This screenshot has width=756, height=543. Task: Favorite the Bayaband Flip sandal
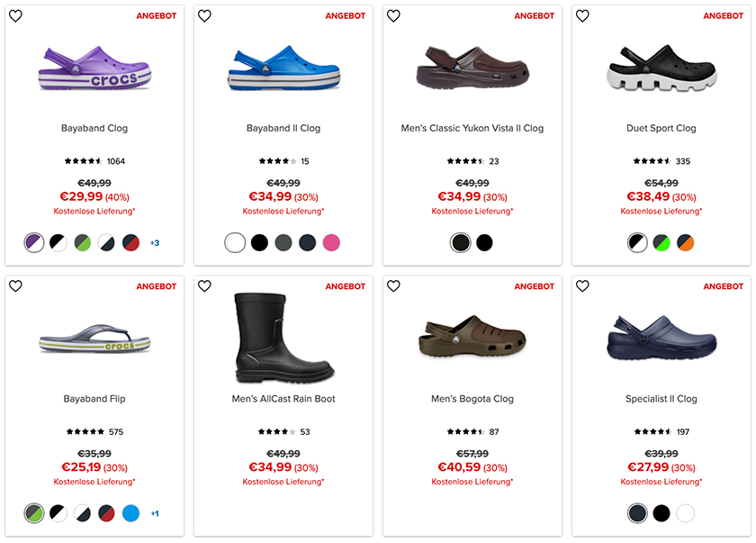click(x=15, y=286)
